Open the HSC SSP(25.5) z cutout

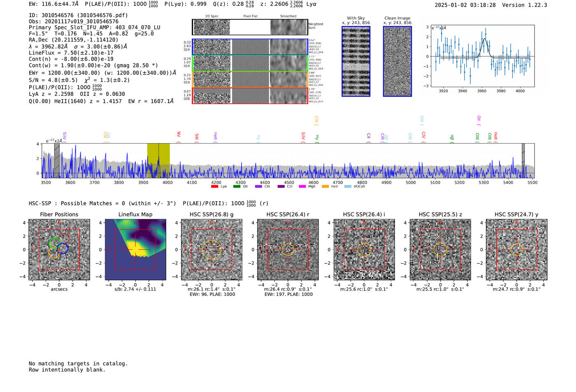tap(440, 250)
